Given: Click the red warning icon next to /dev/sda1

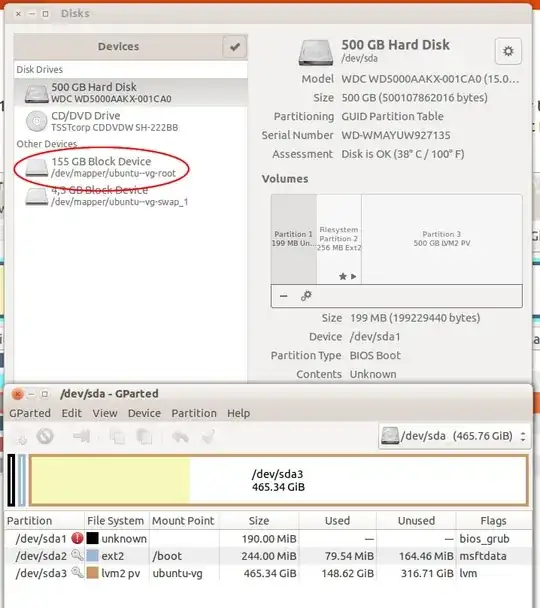Looking at the screenshot, I should point(77,538).
